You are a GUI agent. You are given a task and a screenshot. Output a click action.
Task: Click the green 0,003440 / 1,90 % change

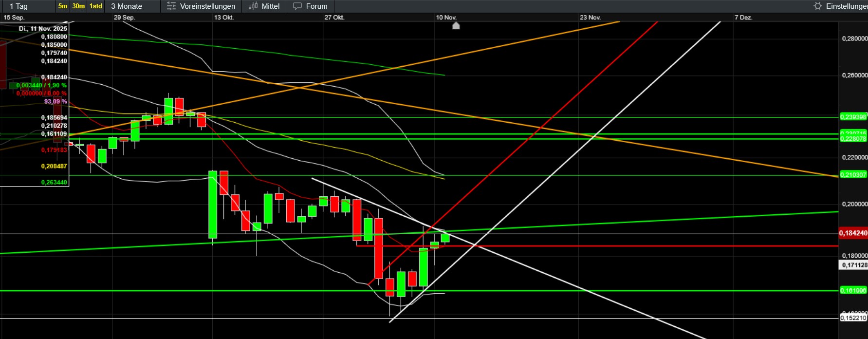pos(41,85)
